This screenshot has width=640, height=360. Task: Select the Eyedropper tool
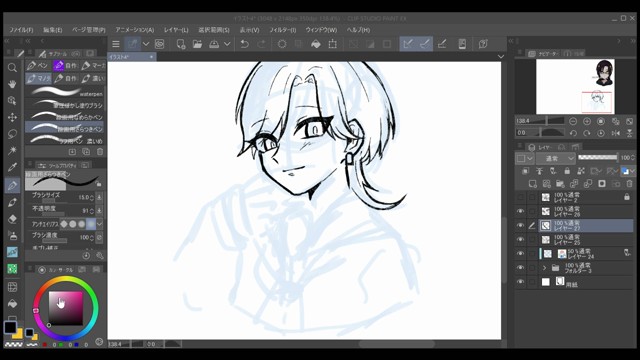point(12,167)
